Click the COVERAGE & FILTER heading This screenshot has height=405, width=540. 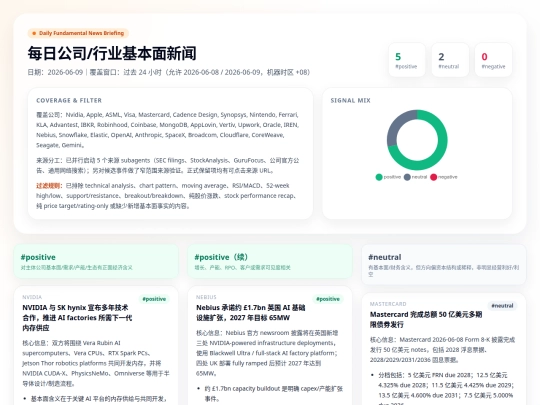pos(69,101)
